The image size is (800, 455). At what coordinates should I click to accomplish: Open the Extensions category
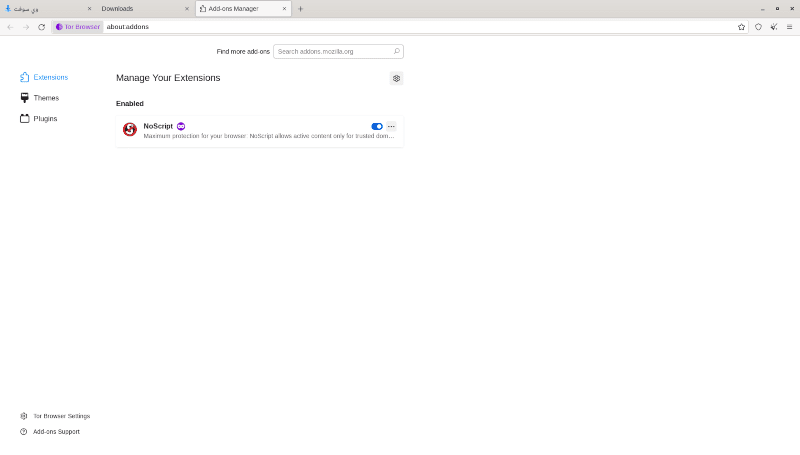click(44, 77)
